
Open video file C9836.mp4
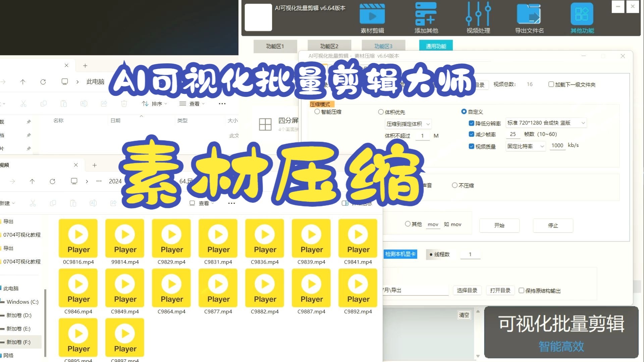265,242
